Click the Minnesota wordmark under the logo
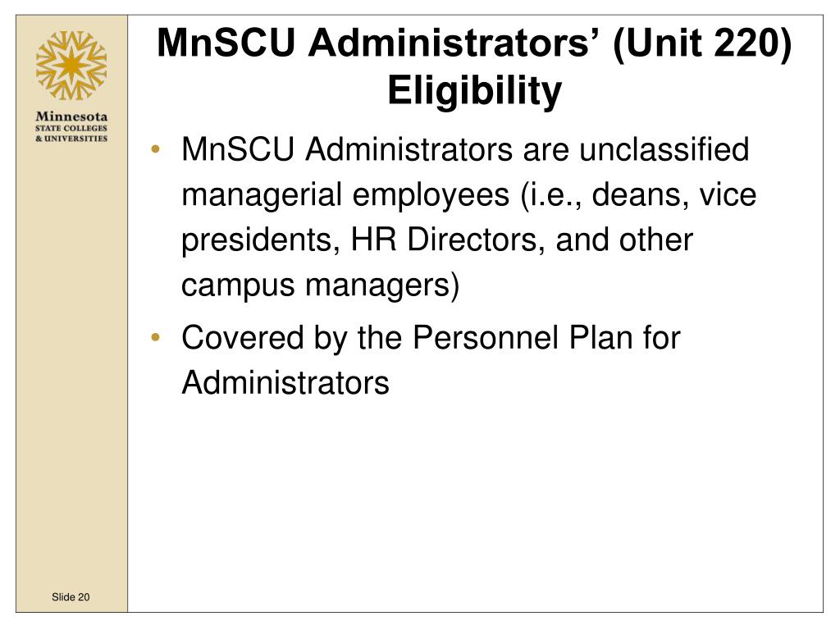The image size is (840, 630). click(x=71, y=116)
